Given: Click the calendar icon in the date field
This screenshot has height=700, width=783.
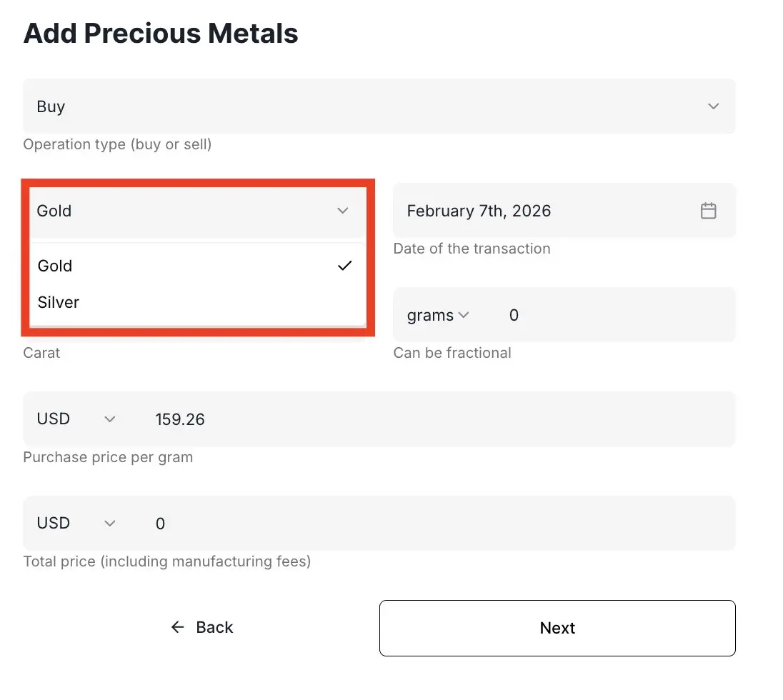Looking at the screenshot, I should [x=708, y=211].
